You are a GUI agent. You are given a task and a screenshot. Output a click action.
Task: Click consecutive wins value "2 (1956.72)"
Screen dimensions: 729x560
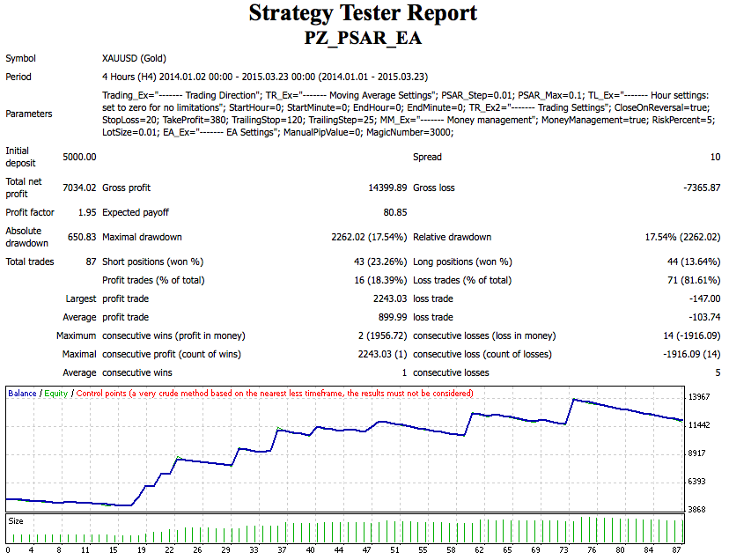tap(383, 335)
